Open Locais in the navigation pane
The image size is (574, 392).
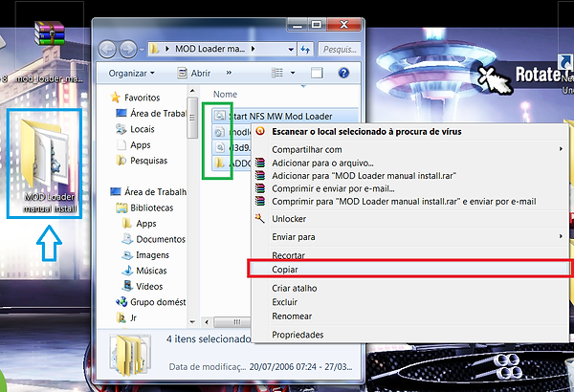[x=136, y=129]
